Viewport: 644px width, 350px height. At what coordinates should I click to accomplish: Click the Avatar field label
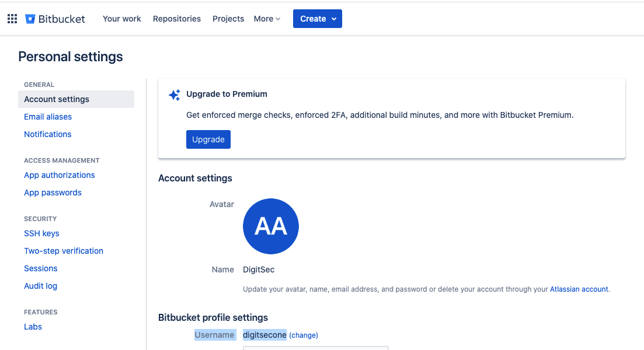pyautogui.click(x=222, y=204)
